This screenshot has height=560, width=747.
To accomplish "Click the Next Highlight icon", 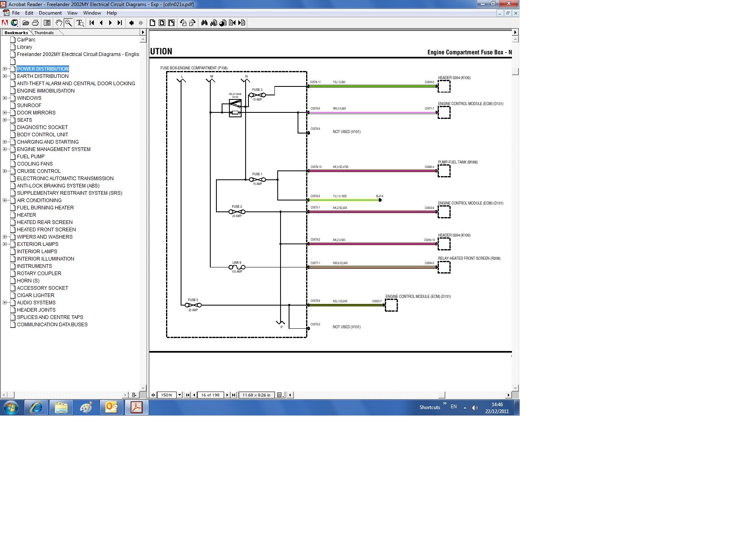I will 242,23.
